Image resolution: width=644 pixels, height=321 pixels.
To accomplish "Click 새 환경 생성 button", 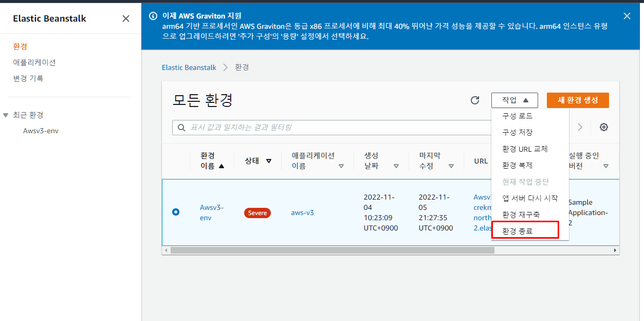I will coord(578,100).
